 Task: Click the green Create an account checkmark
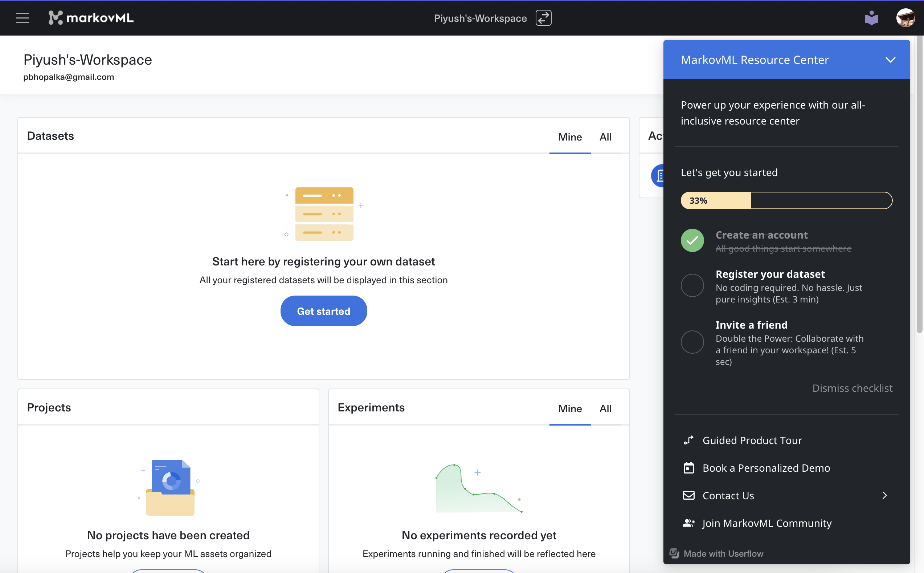[x=692, y=240]
